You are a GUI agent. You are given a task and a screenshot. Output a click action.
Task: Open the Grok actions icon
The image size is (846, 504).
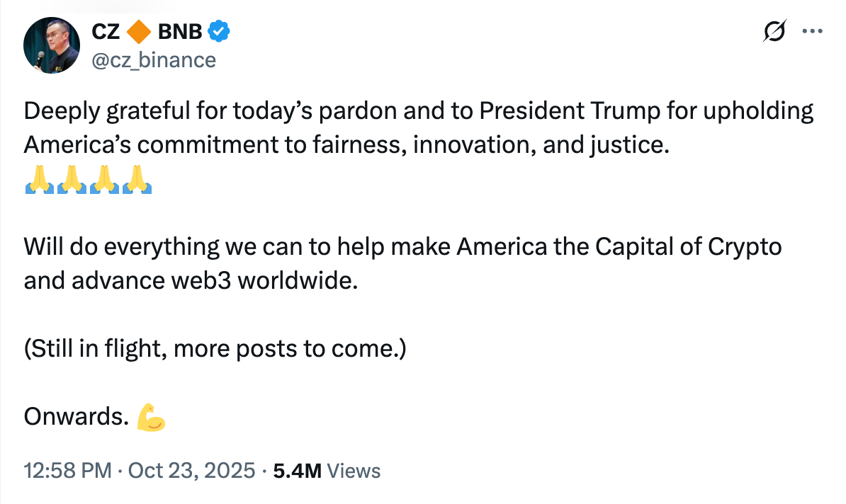(x=774, y=31)
